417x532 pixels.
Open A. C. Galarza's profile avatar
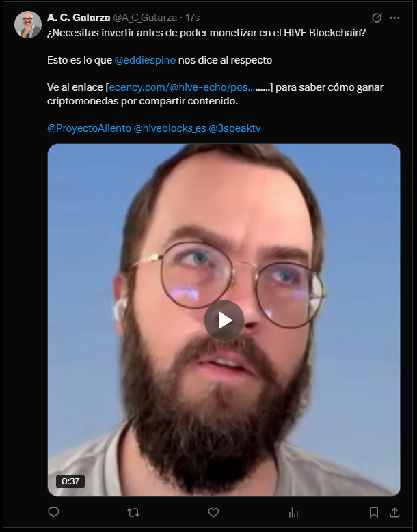pos(28,25)
